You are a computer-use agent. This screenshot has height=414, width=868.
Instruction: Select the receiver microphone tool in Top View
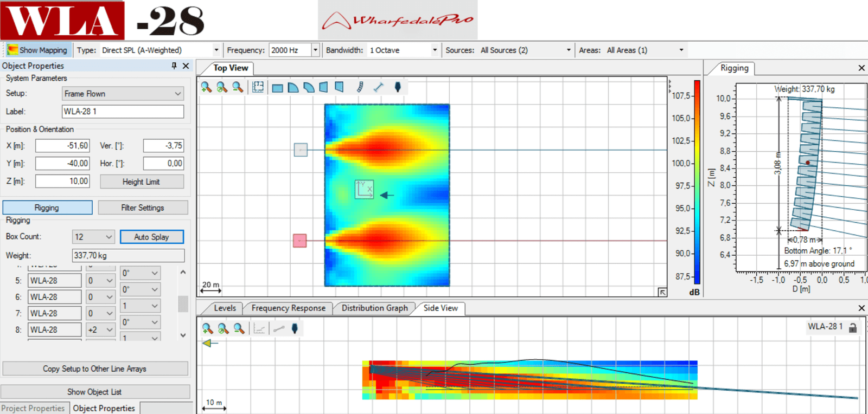click(x=398, y=87)
